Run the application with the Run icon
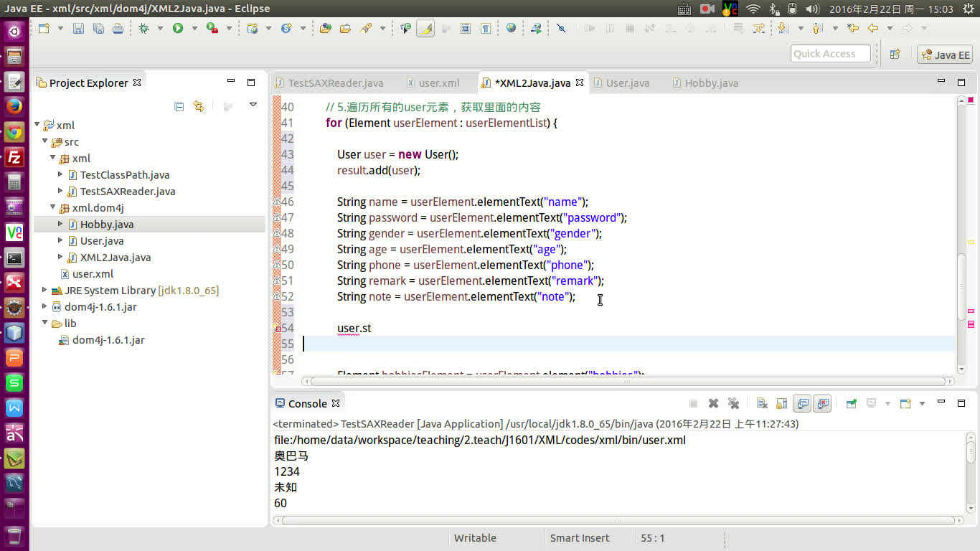 point(177,28)
